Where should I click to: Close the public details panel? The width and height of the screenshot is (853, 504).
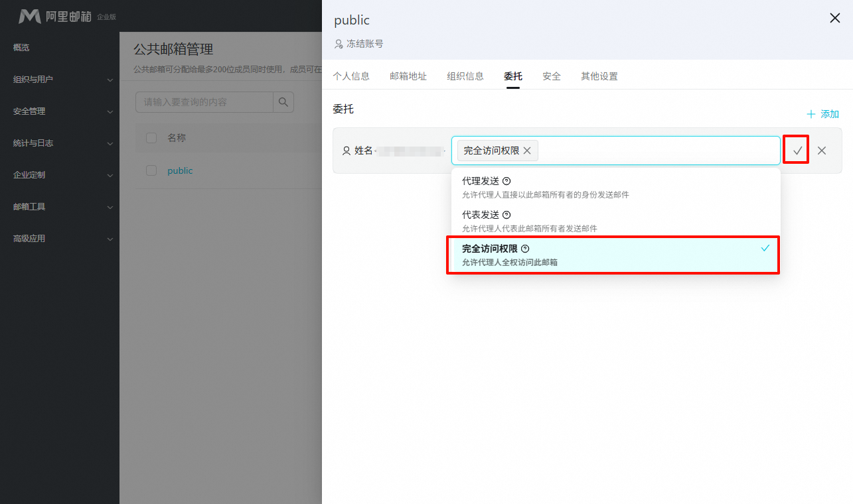coord(834,19)
